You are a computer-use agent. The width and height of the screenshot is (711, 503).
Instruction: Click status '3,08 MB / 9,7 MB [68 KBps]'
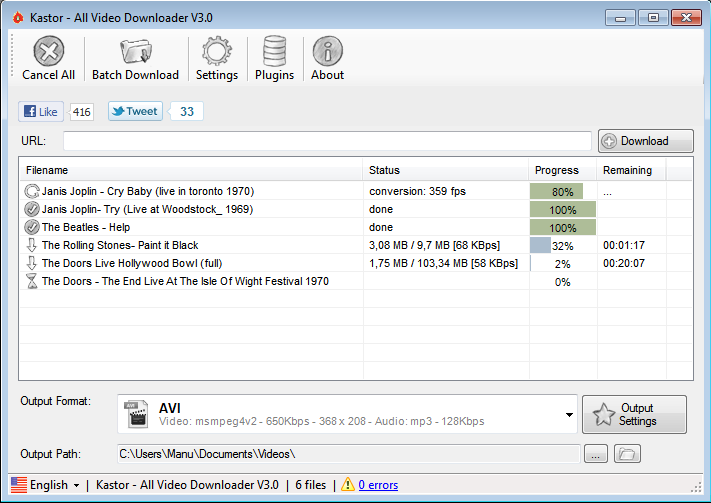tap(434, 245)
